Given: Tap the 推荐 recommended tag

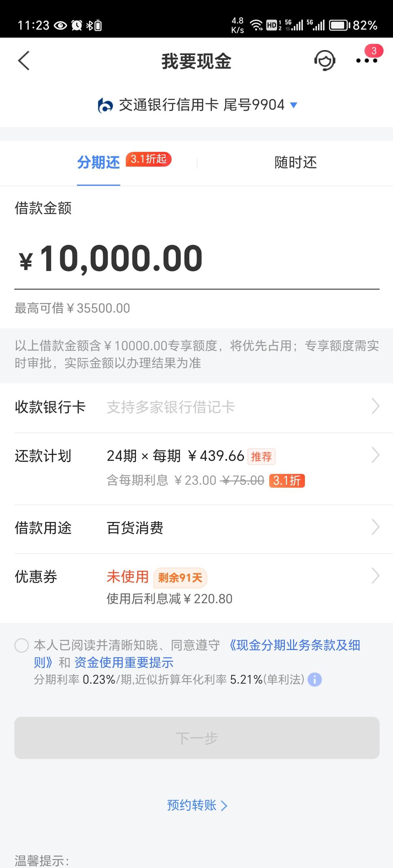Looking at the screenshot, I should tap(262, 457).
